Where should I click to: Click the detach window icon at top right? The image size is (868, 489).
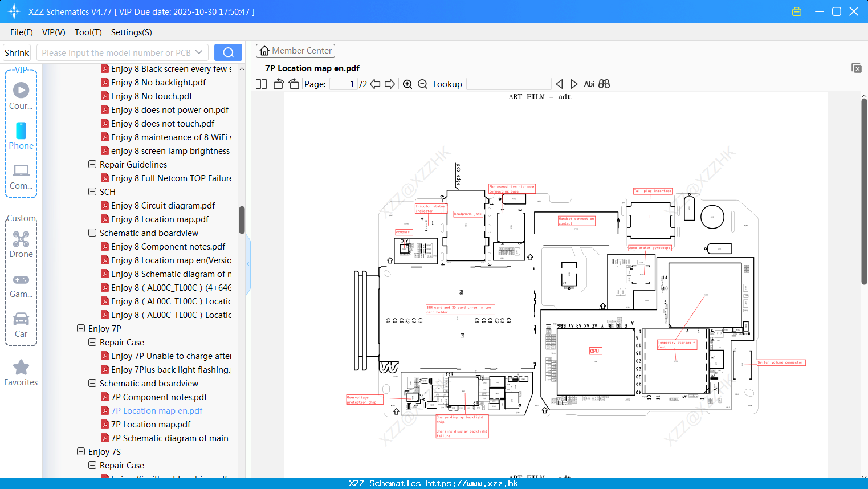[x=857, y=68]
